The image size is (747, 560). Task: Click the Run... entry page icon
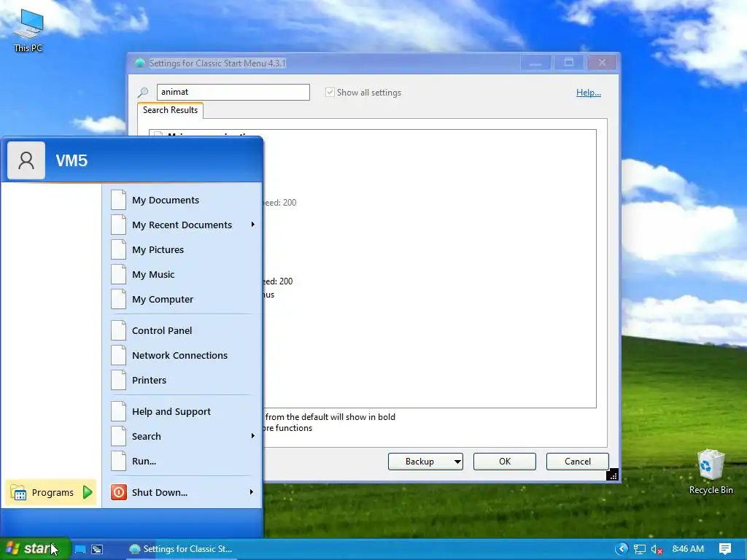(x=119, y=461)
